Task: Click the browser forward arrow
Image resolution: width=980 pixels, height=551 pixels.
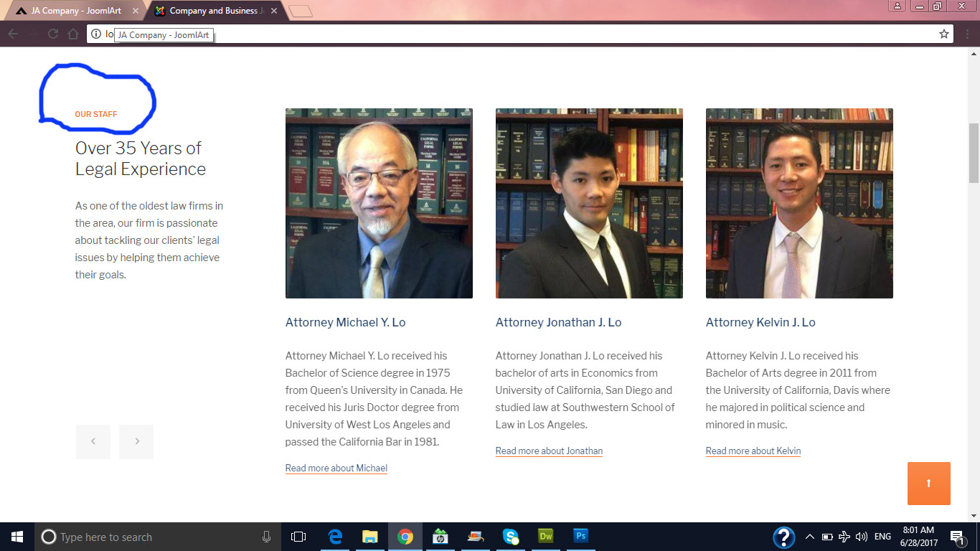Action: [x=33, y=34]
